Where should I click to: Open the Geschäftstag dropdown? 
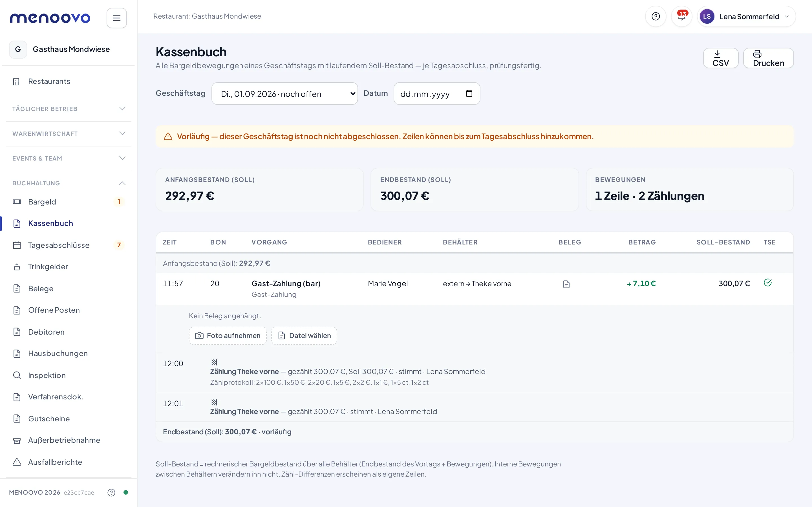pos(284,94)
